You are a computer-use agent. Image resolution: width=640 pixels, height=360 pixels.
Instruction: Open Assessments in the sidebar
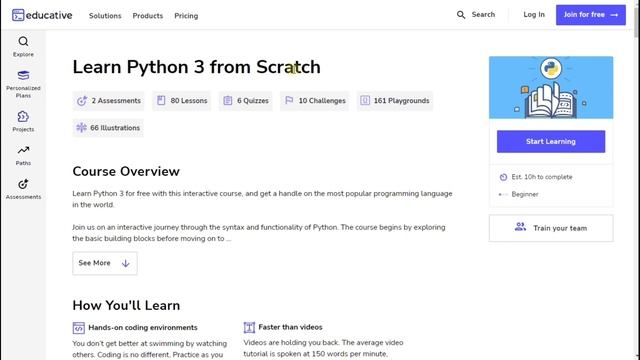click(23, 189)
